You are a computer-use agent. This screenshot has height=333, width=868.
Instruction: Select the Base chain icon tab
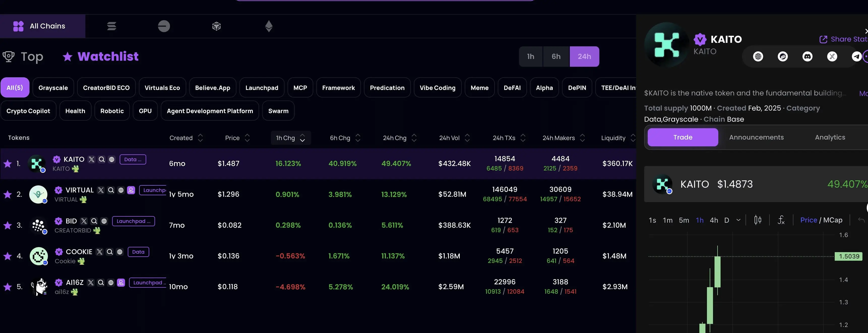coord(164,26)
